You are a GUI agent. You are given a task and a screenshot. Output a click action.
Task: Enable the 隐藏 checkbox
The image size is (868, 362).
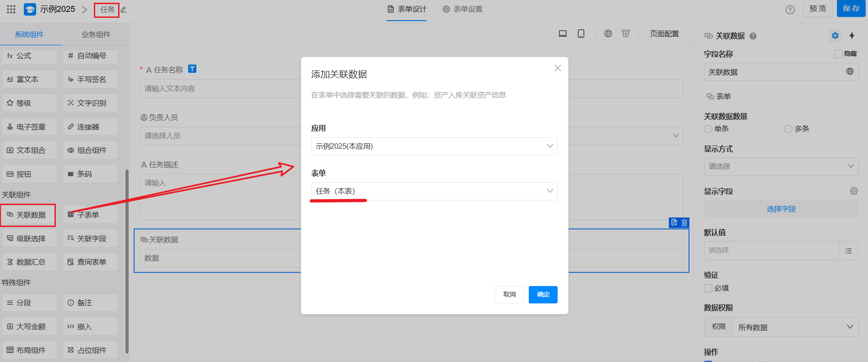(838, 54)
